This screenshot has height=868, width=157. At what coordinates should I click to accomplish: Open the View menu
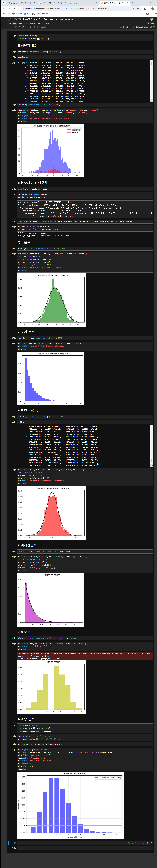(20, 24)
